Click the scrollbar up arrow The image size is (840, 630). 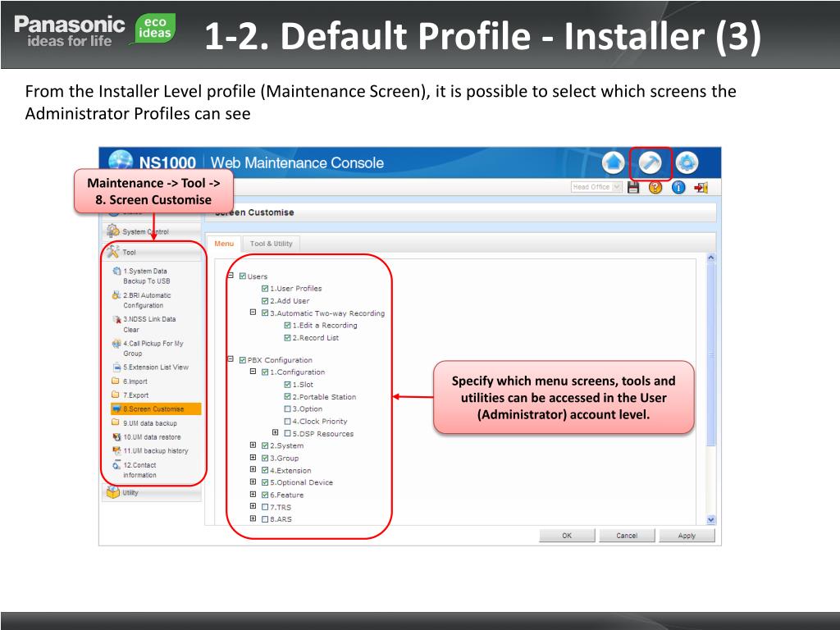pyautogui.click(x=711, y=258)
